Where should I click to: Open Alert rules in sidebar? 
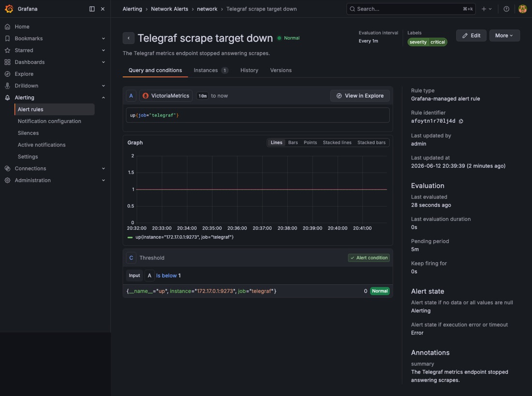(x=55, y=109)
